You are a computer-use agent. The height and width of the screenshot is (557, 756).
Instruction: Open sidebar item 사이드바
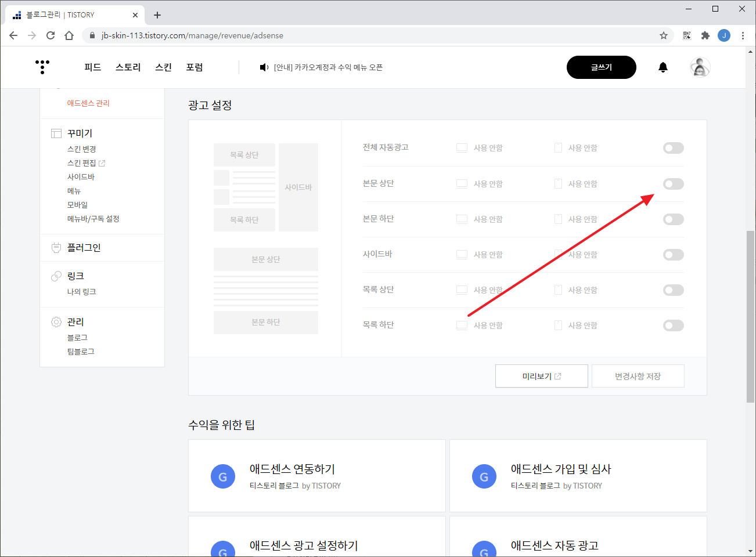(x=81, y=177)
